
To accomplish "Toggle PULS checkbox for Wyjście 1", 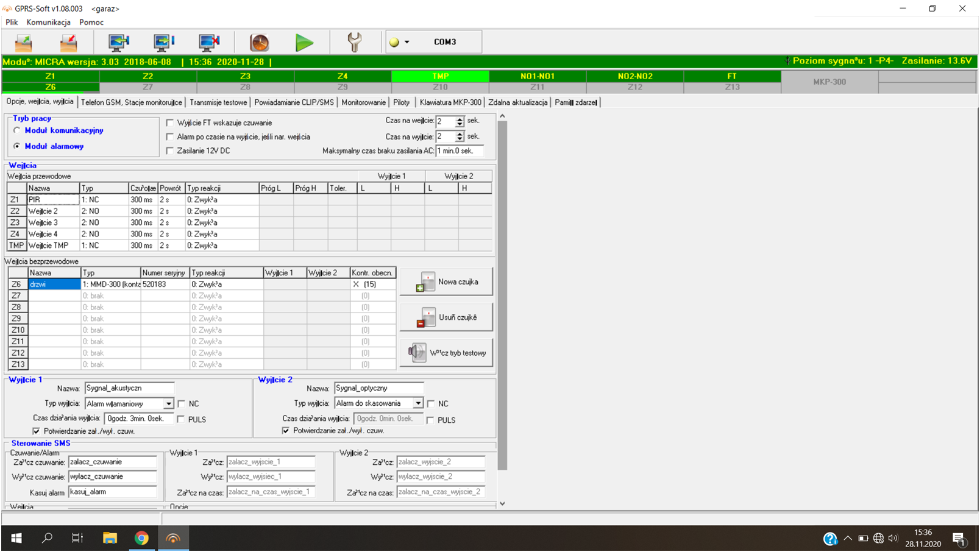I will [181, 419].
